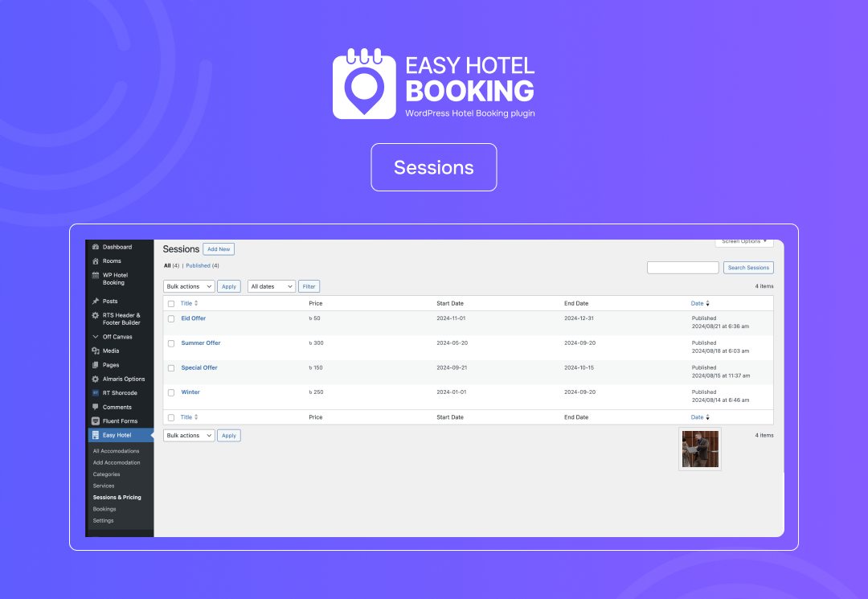Open the Summer Offer session link
The image size is (868, 599).
coord(200,343)
